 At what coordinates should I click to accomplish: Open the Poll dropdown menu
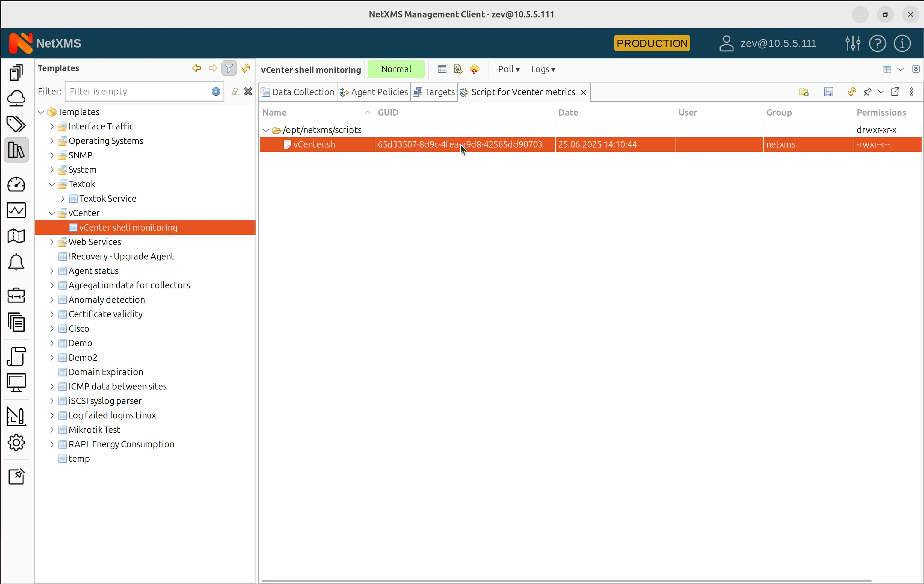508,69
